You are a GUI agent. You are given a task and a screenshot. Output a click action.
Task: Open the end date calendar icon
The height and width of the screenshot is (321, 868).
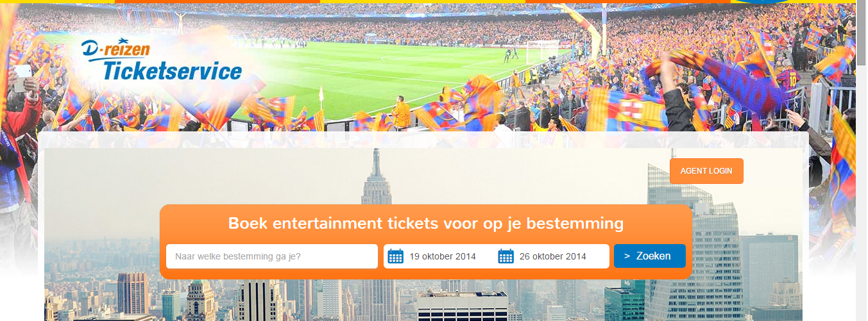[506, 256]
